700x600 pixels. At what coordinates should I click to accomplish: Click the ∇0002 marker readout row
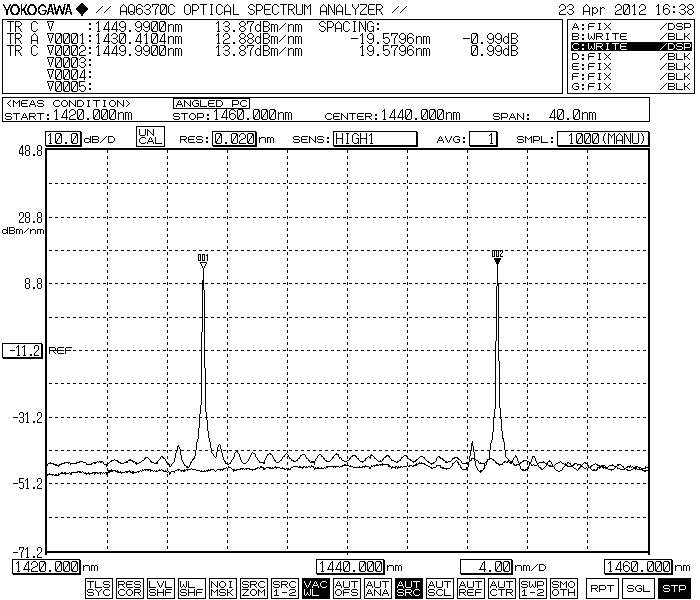point(263,51)
